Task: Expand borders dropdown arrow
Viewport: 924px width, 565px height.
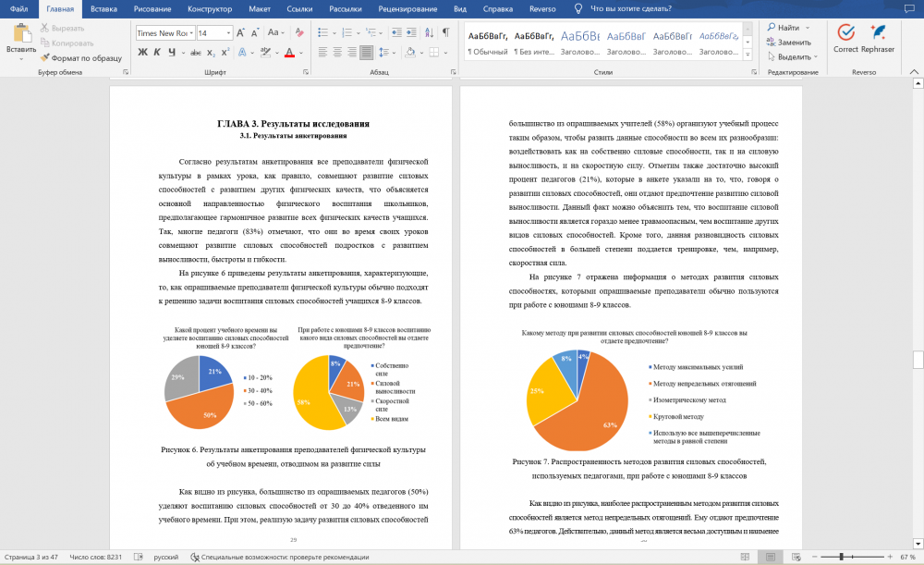Action: click(x=445, y=53)
